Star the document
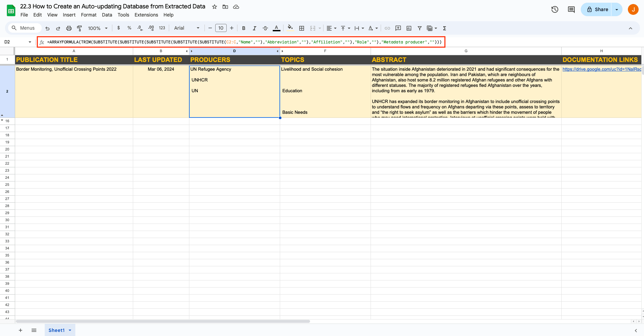This screenshot has height=336, width=644. click(215, 7)
